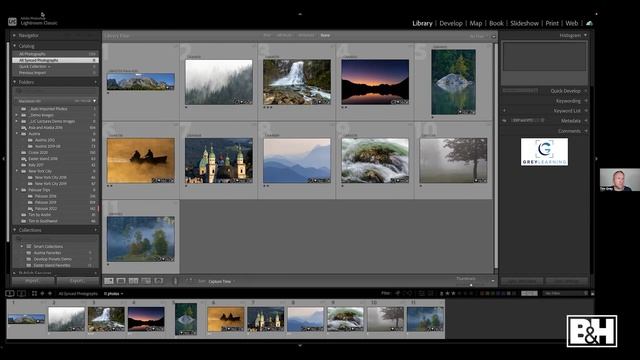Image resolution: width=640 pixels, height=360 pixels.
Task: Select the canoe silhouette photo in grid
Action: [x=140, y=160]
